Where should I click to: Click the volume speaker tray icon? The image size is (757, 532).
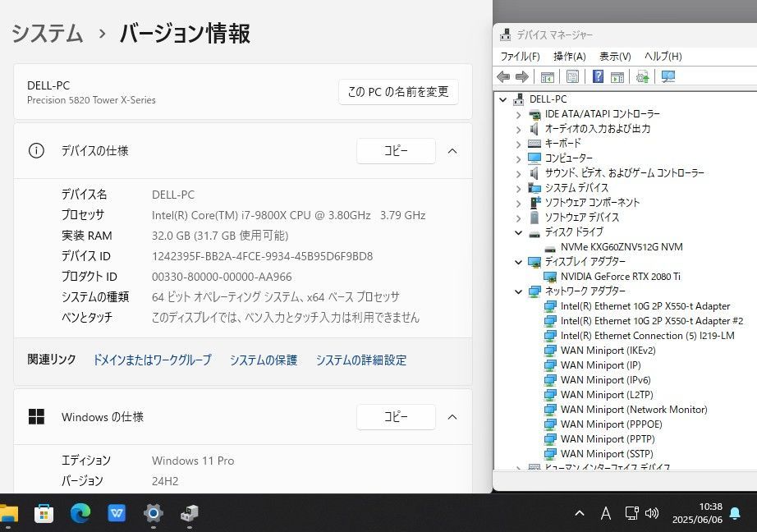tap(652, 512)
